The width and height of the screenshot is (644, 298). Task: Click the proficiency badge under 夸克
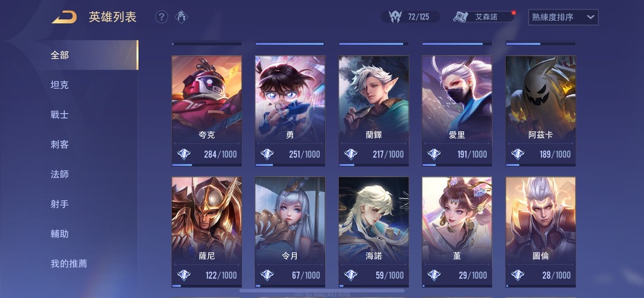pos(184,154)
